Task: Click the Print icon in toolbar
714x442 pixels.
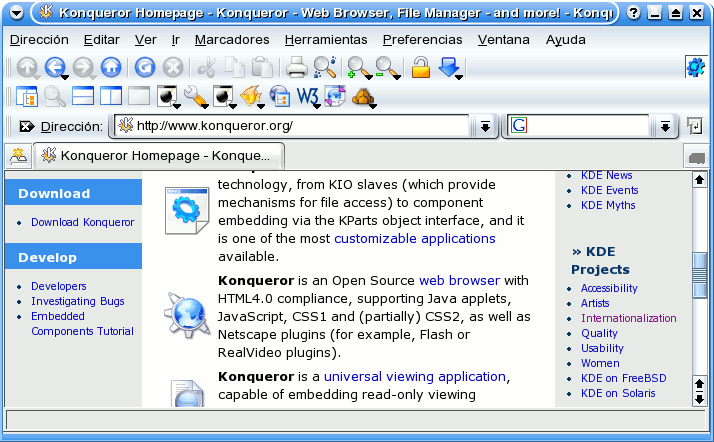Action: 296,68
